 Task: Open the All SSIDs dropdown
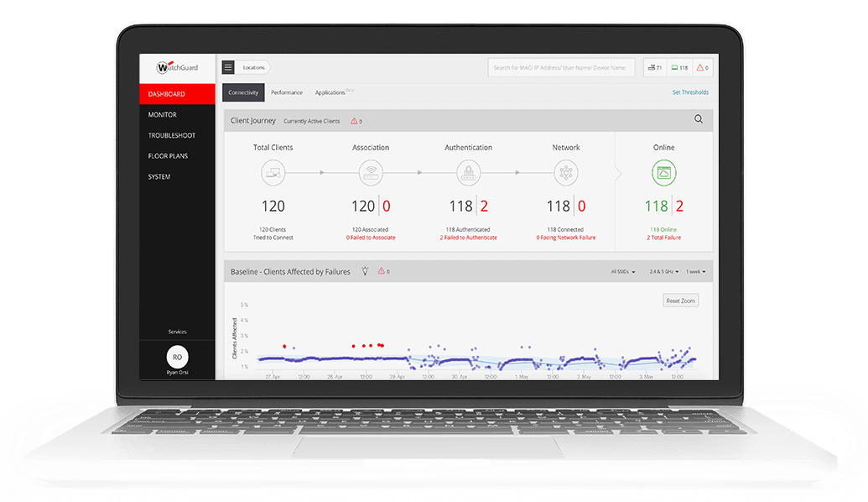pyautogui.click(x=622, y=270)
